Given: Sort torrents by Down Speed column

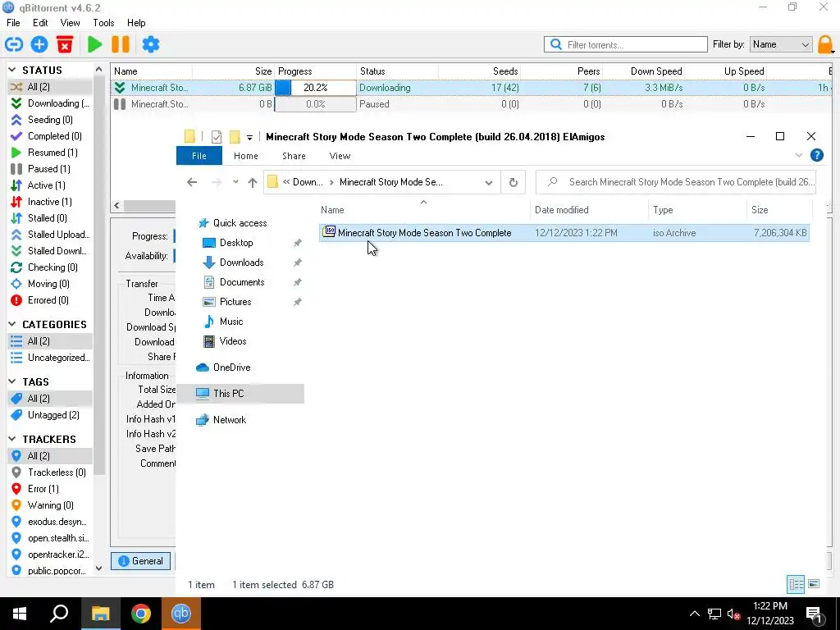Looking at the screenshot, I should tap(643, 71).
